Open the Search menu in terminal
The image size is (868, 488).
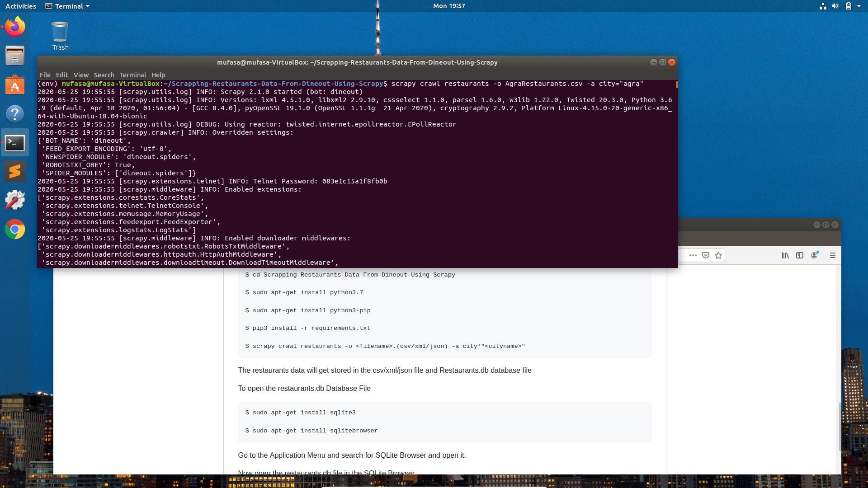(104, 75)
